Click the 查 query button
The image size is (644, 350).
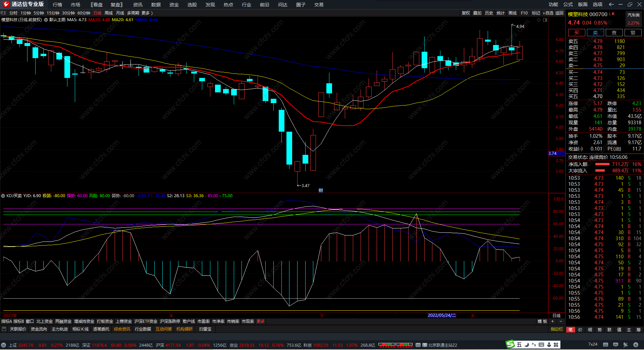614,33
